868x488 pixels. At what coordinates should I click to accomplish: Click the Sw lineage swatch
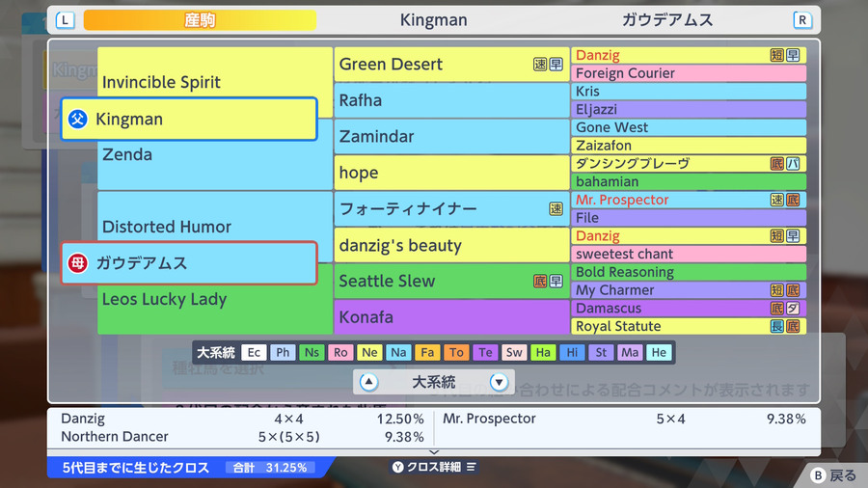514,352
